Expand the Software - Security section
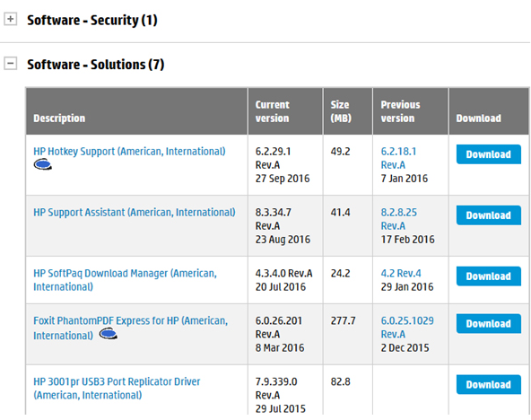This screenshot has height=420, width=531. (11, 19)
